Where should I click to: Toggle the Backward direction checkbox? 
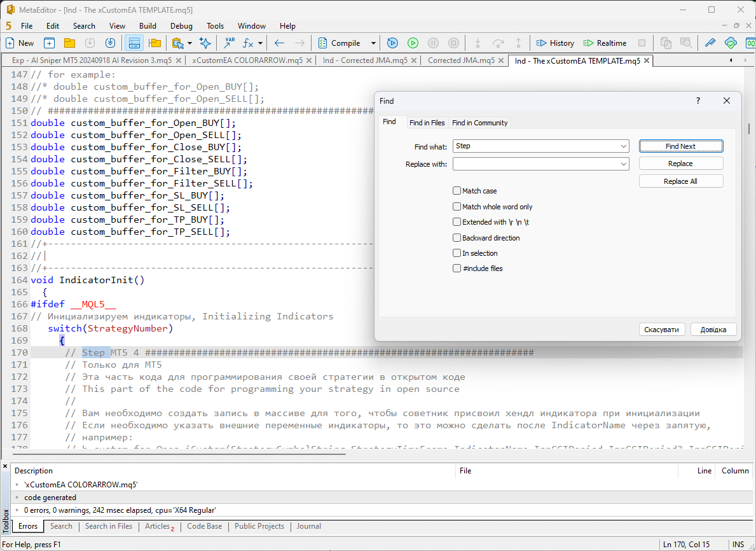click(457, 238)
